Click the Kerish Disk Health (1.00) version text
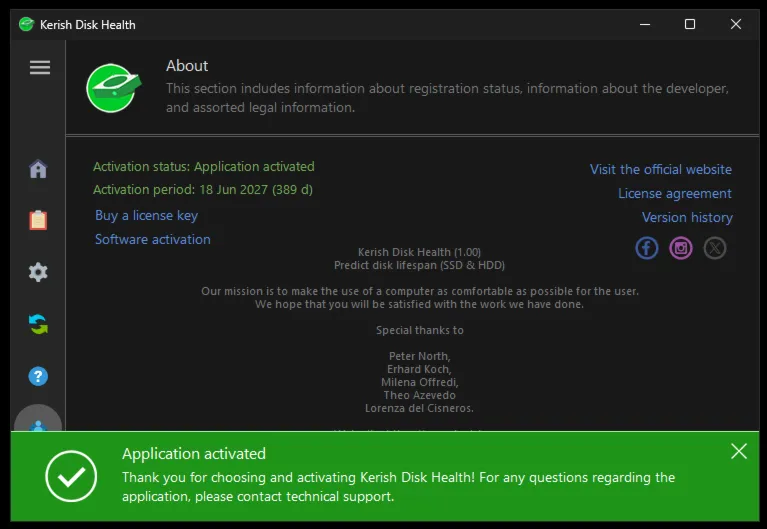 coord(419,252)
